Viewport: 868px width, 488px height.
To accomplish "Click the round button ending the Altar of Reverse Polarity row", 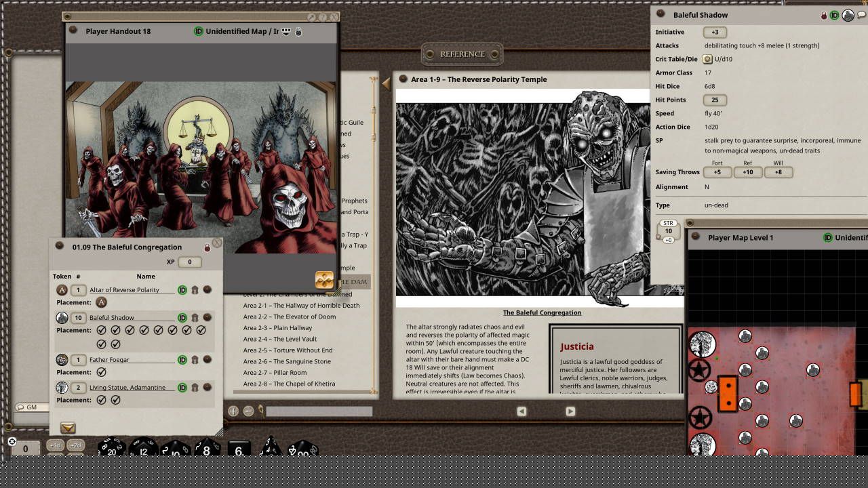I will (208, 290).
